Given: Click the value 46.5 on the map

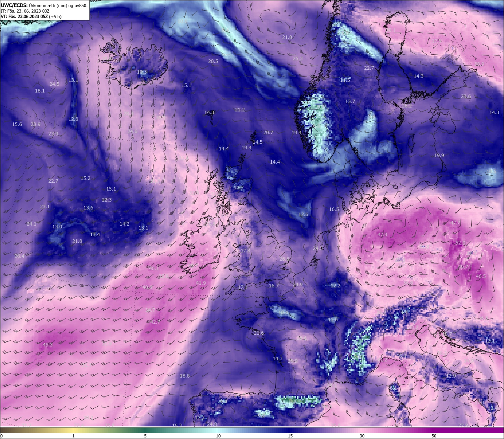Looking at the screenshot, I should [x=481, y=276].
